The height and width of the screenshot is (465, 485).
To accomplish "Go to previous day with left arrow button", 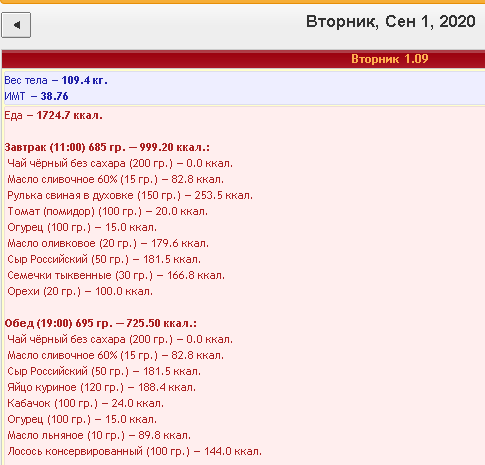I will pyautogui.click(x=16, y=25).
